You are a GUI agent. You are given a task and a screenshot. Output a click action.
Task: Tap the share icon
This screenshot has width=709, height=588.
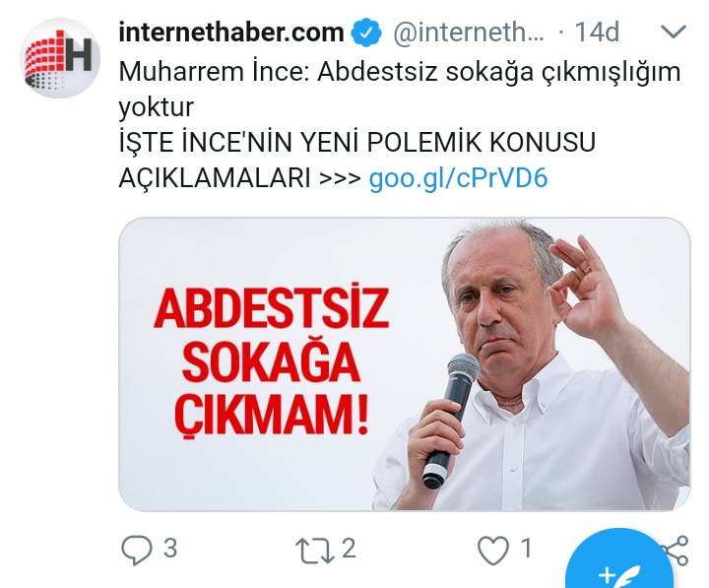[676, 550]
